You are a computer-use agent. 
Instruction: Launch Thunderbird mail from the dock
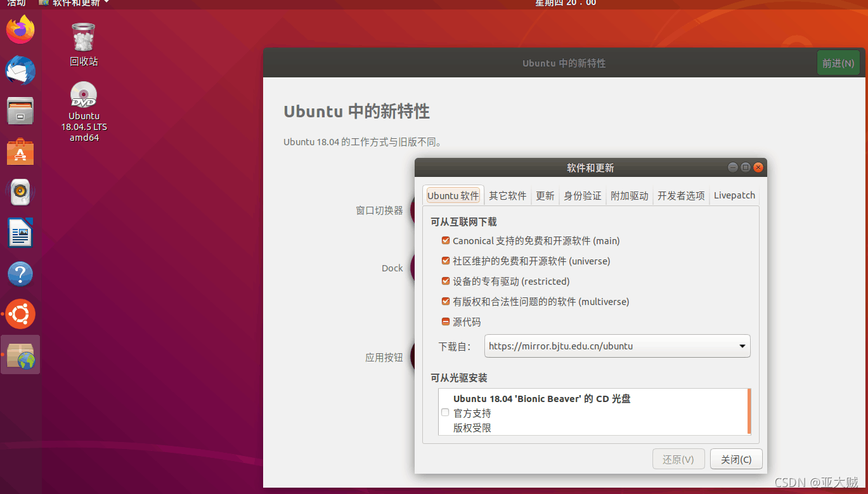pos(20,70)
